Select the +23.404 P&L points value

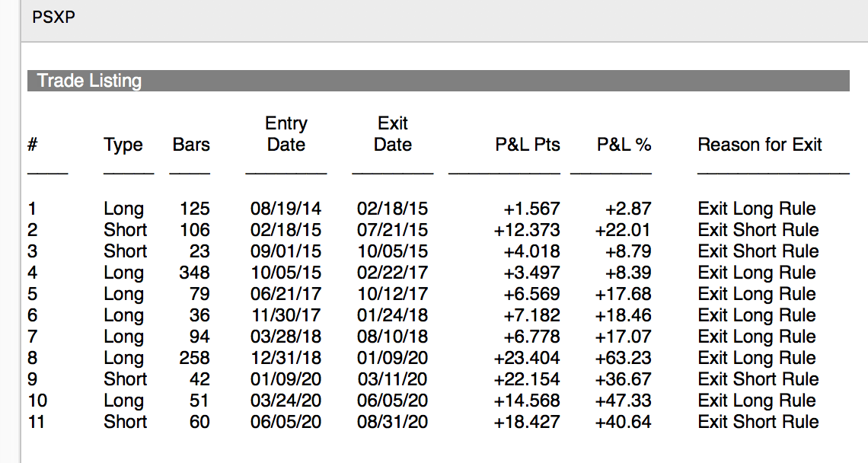pos(527,358)
